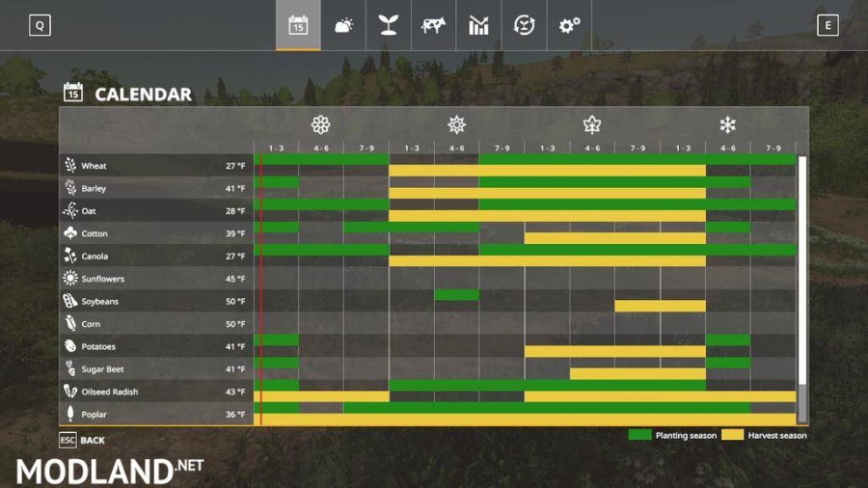The width and height of the screenshot is (868, 488).
Task: Select the crop growth seedling icon
Action: 388,25
